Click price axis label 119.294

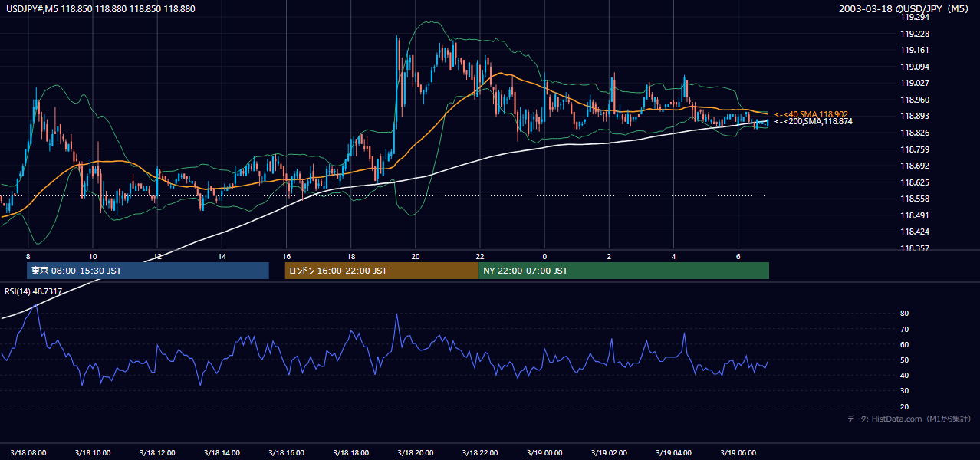(914, 18)
